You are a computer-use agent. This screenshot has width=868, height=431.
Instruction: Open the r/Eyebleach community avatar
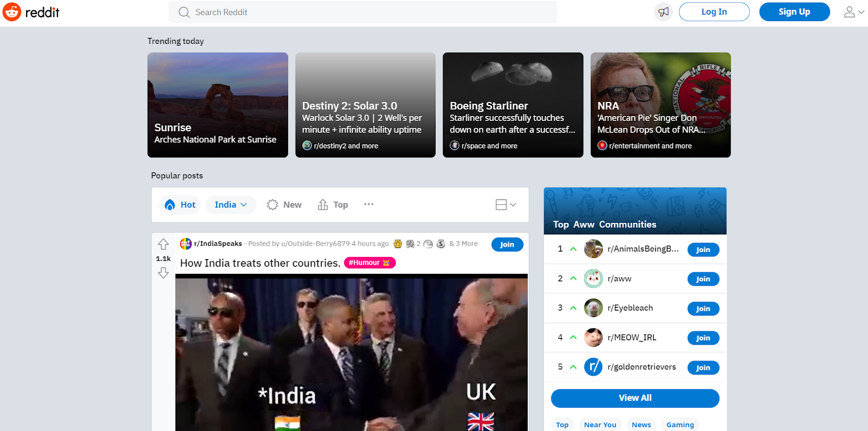593,308
